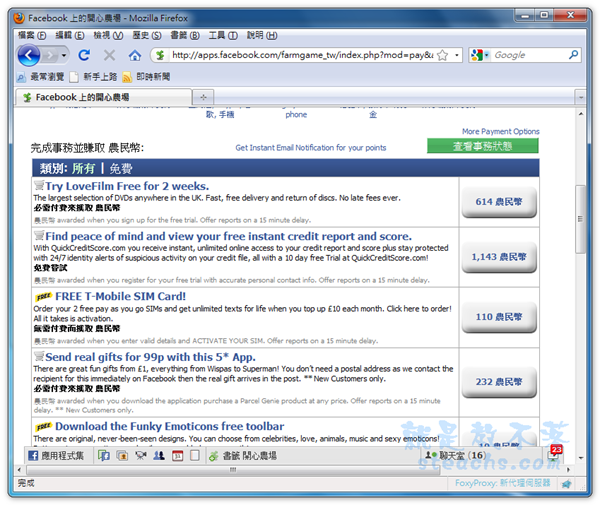Click the site favicon in address bar

160,55
